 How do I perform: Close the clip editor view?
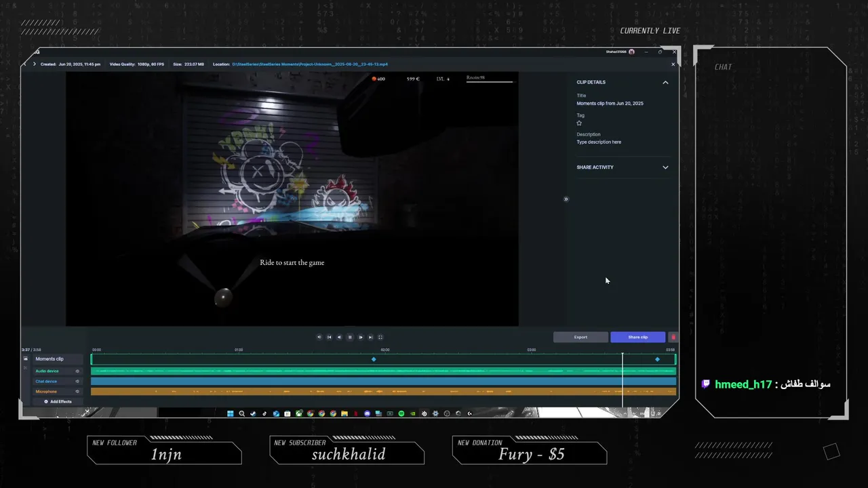tap(673, 64)
